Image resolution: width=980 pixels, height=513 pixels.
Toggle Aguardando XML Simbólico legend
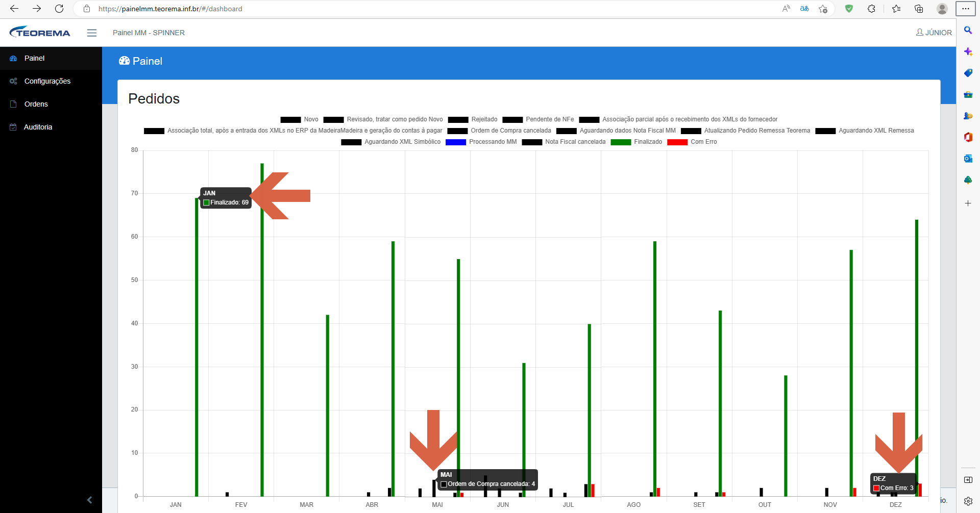tap(390, 142)
